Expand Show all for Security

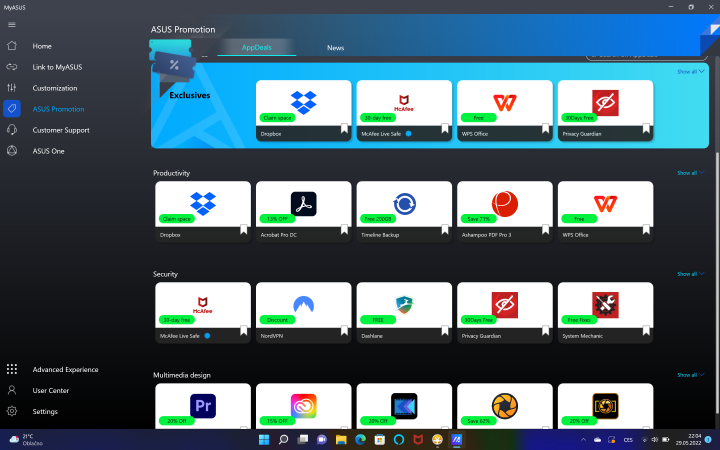pos(690,274)
